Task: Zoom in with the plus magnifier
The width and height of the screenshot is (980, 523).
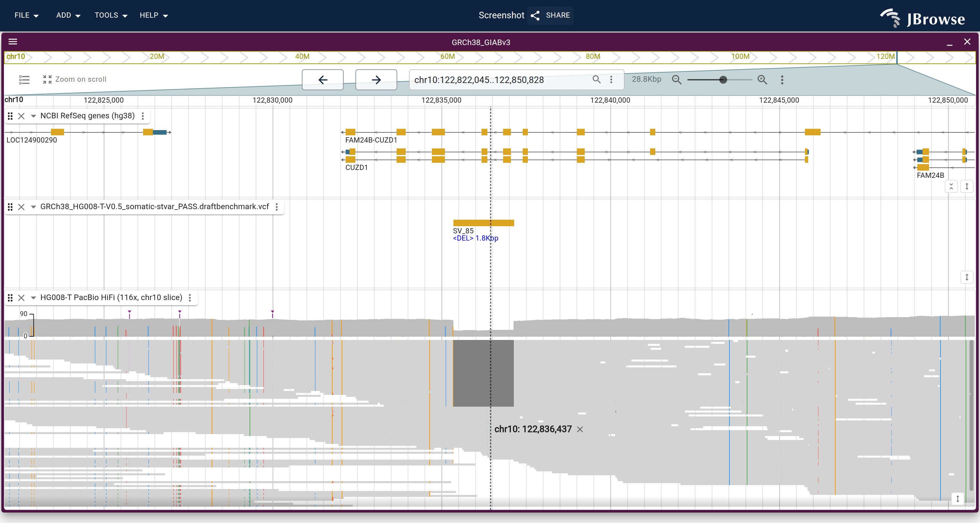Action: tap(762, 79)
